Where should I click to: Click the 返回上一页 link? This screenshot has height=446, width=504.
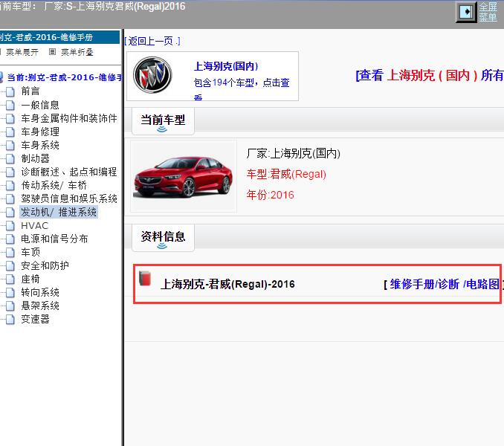152,41
